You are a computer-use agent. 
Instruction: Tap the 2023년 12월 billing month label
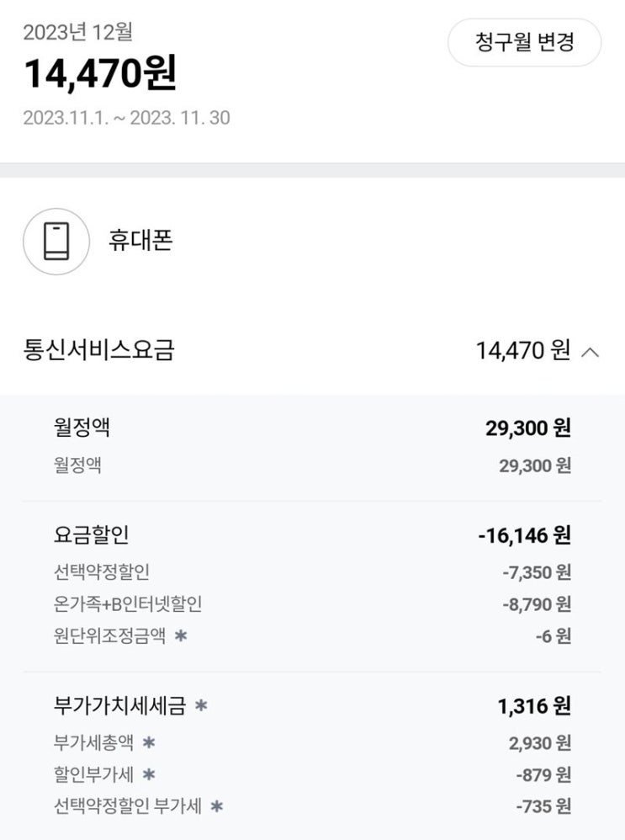pyautogui.click(x=77, y=33)
